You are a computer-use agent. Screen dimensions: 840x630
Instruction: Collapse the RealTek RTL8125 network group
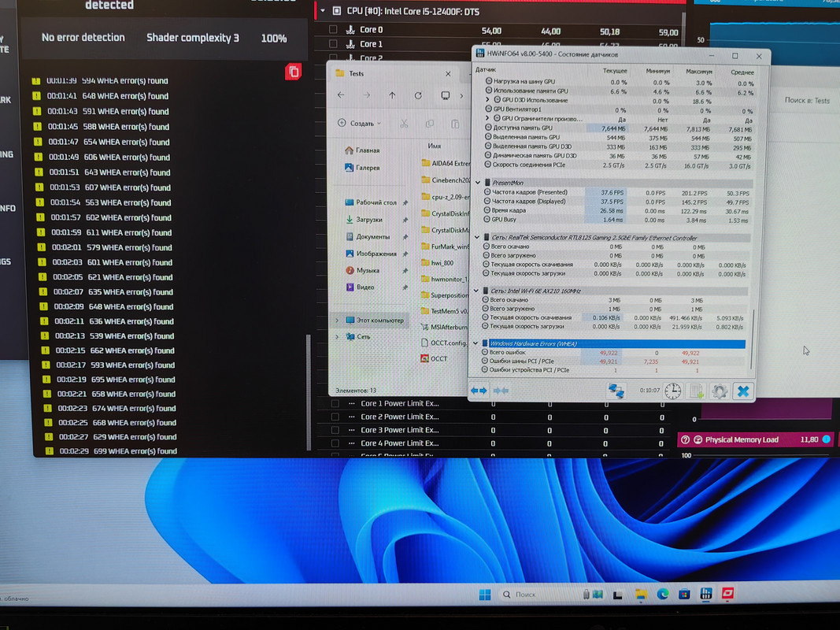click(x=477, y=237)
